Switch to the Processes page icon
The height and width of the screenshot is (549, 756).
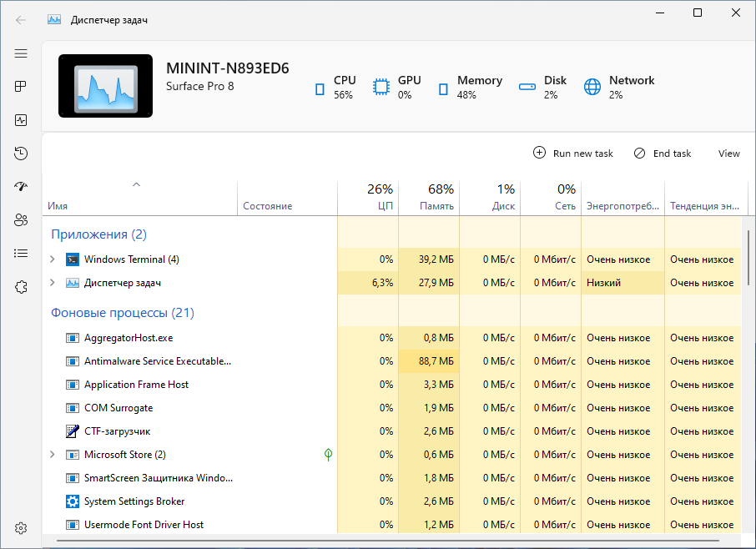tap(21, 87)
